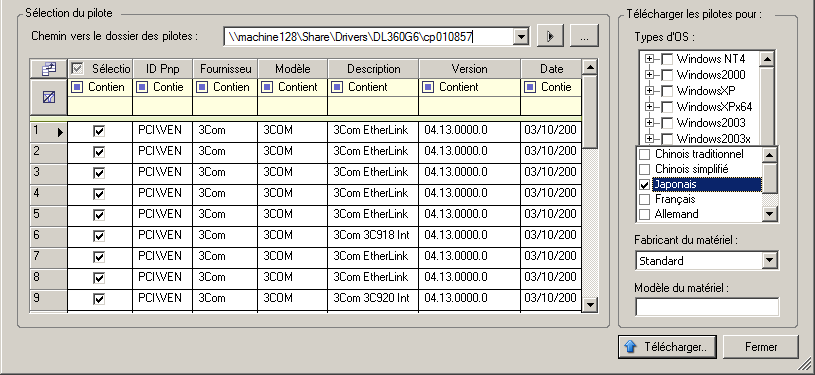Click the blue arrow icon on Télécharger button
Viewport: 815px width, 375px height.
point(631,347)
